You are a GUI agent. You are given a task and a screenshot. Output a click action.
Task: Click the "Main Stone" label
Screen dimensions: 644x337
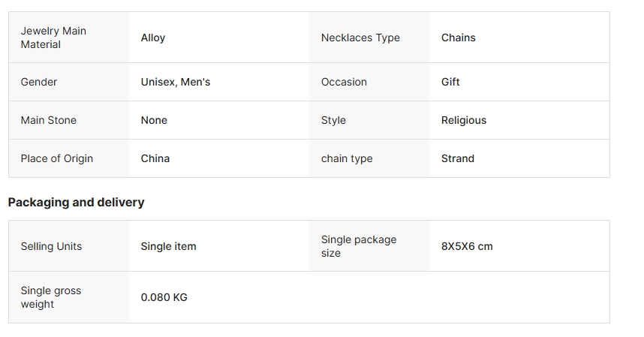pos(49,120)
